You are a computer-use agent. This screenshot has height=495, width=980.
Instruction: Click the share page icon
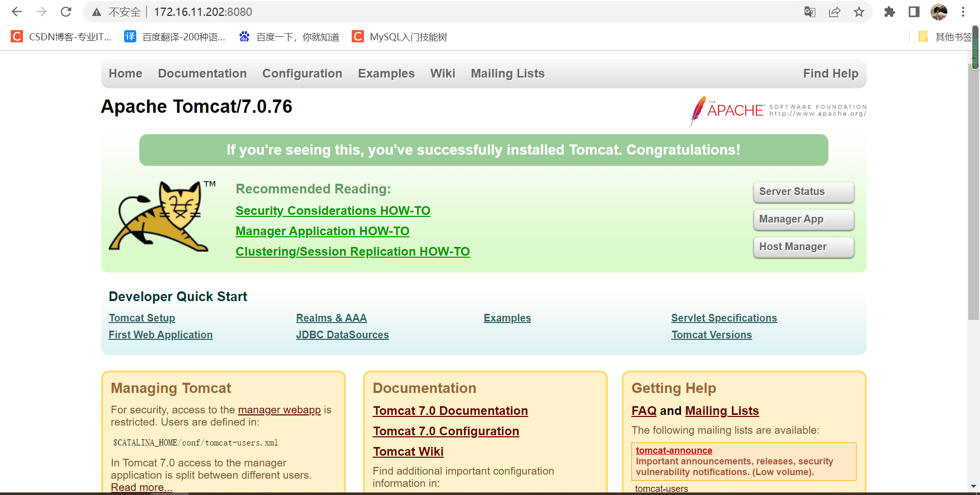tap(835, 12)
